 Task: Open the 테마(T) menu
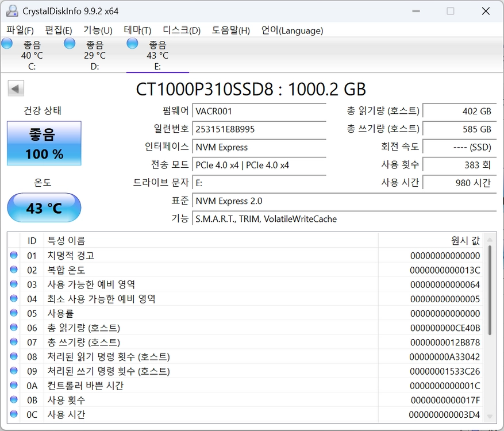coord(137,30)
